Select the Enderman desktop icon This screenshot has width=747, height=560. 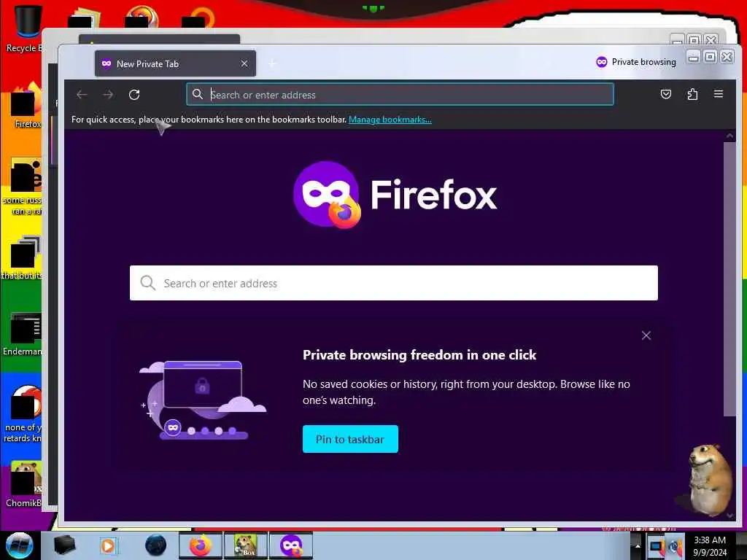22,334
